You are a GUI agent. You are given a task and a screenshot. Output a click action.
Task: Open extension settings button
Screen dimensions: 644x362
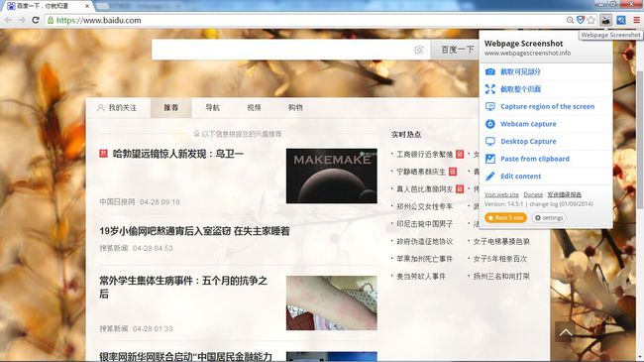click(x=549, y=217)
